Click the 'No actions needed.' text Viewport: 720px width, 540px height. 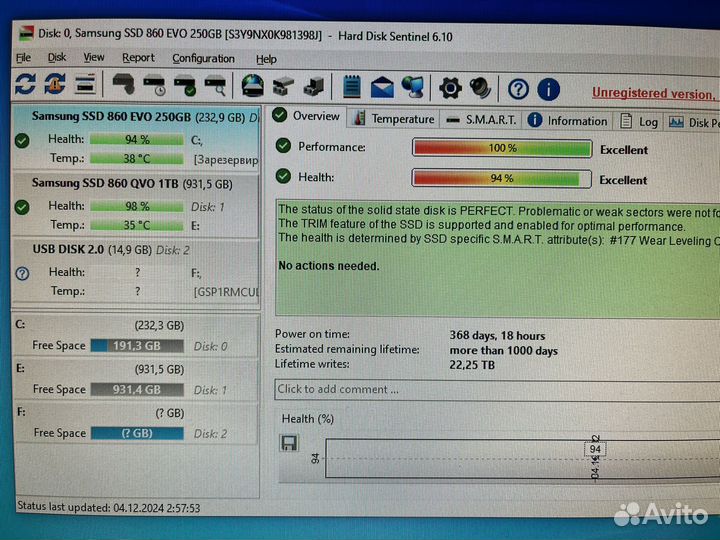tap(329, 266)
